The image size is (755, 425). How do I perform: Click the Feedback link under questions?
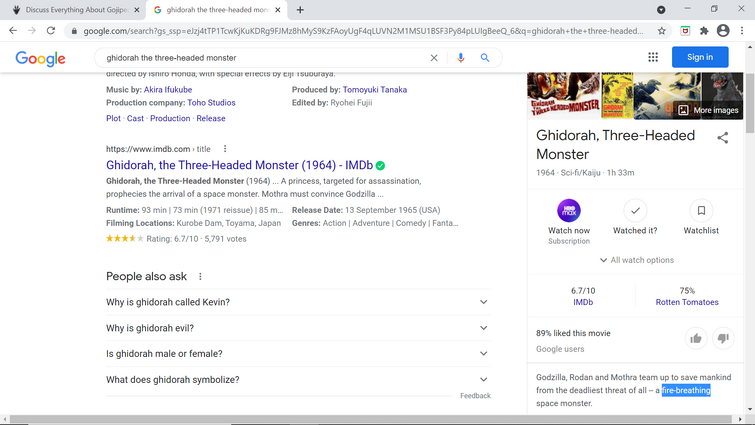tap(475, 396)
